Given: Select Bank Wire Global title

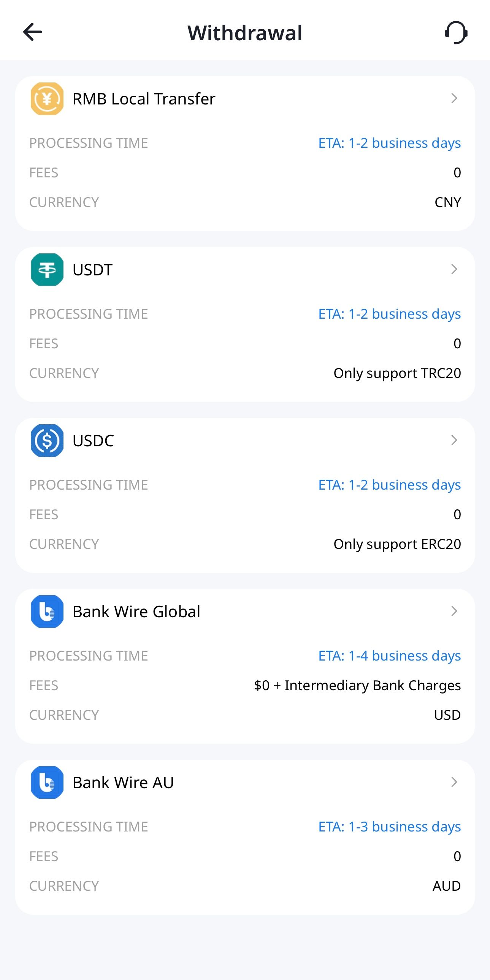Looking at the screenshot, I should [136, 611].
